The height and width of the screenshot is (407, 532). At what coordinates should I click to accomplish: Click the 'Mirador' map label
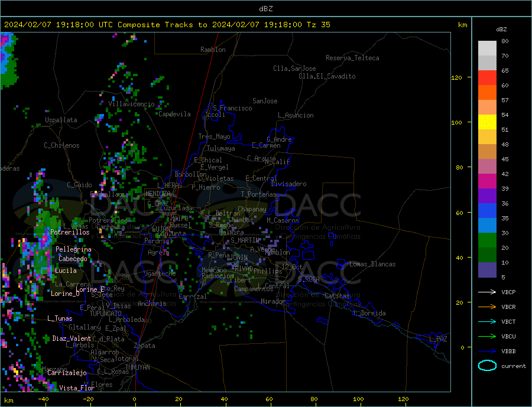tap(273, 301)
